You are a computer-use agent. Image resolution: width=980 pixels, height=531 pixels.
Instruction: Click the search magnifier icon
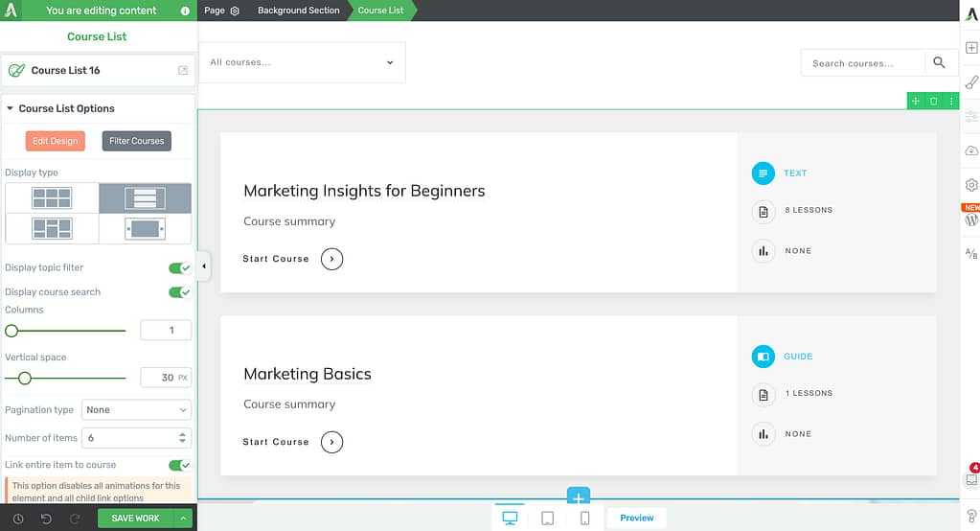pyautogui.click(x=939, y=62)
